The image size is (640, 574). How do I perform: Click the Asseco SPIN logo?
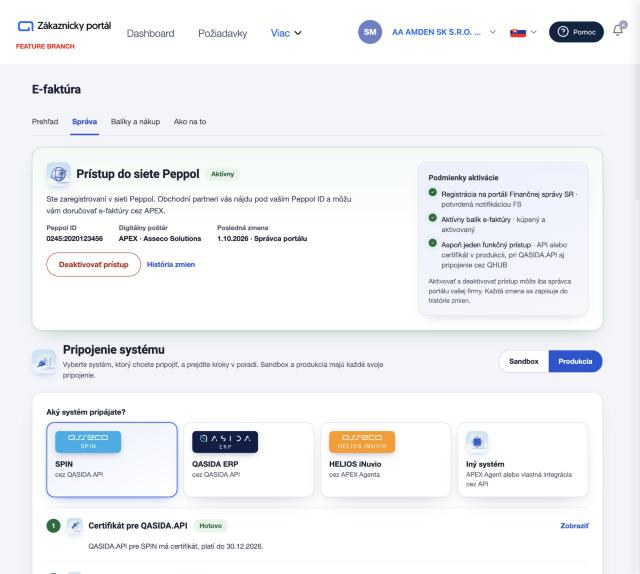[88, 442]
